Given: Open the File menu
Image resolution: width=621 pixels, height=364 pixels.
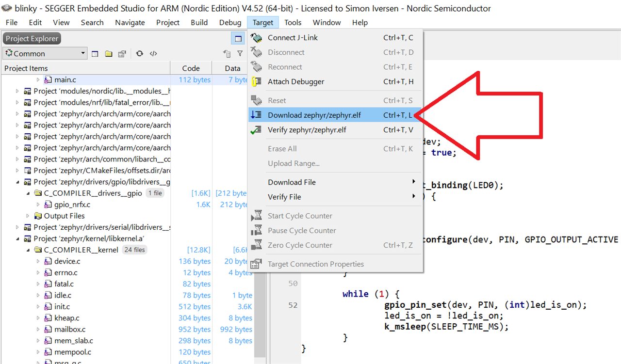Looking at the screenshot, I should click(x=12, y=22).
